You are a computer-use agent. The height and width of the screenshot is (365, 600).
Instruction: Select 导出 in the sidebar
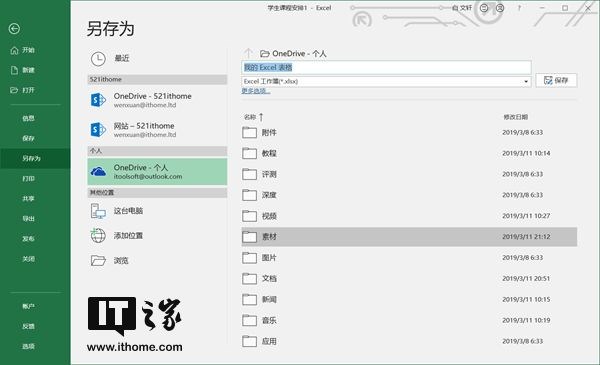pos(28,218)
